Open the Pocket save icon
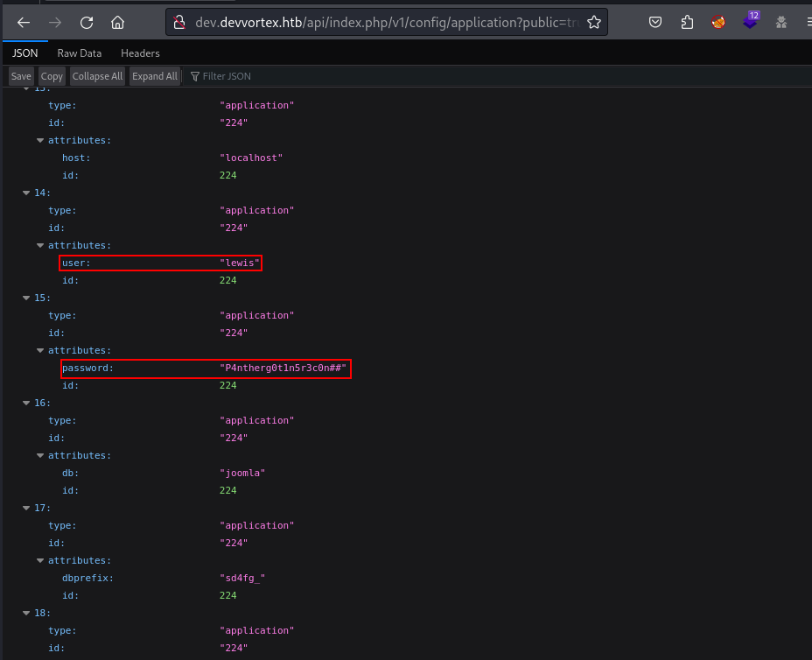 [x=655, y=22]
